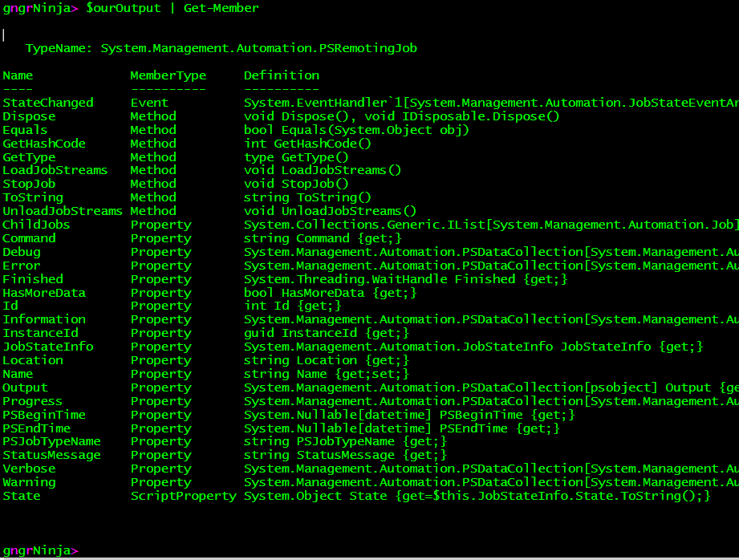Click the StopJob definition text

[x=300, y=184]
